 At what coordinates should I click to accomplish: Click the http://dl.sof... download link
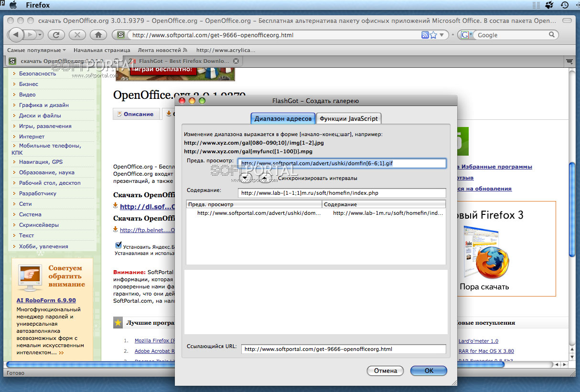click(147, 207)
